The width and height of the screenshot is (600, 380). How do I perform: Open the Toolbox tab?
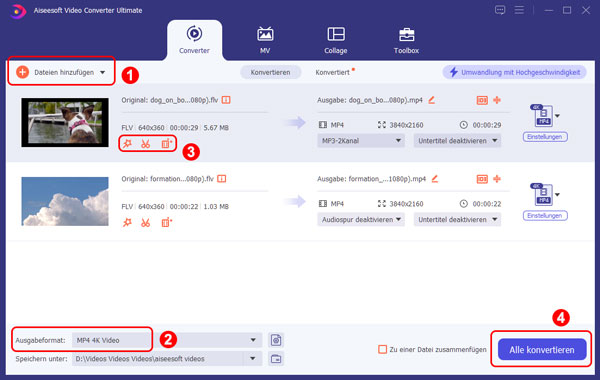406,40
